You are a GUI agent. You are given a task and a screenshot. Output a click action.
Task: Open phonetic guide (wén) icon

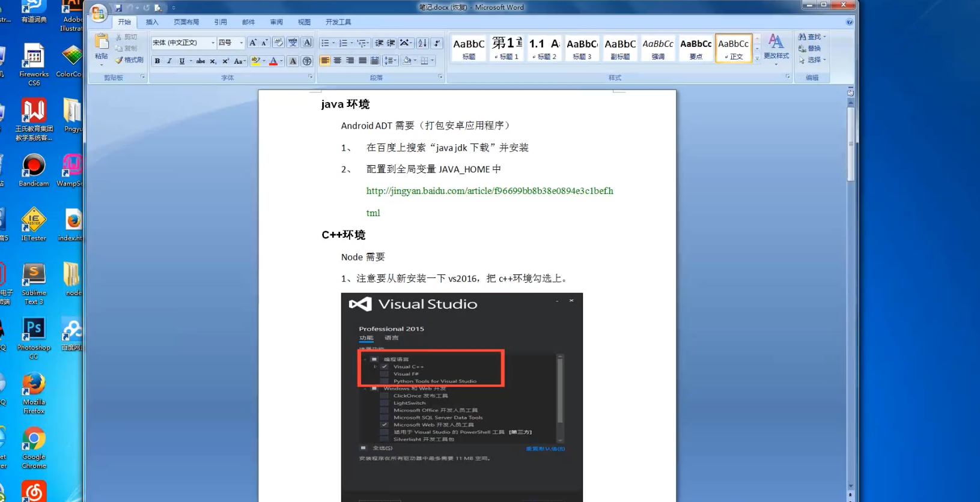(x=293, y=43)
